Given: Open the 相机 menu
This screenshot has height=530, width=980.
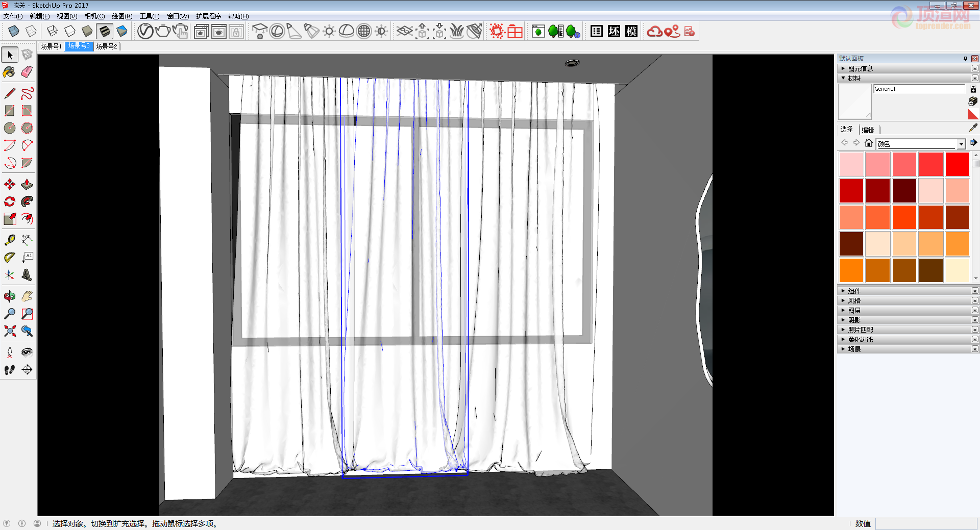Looking at the screenshot, I should pyautogui.click(x=94, y=16).
